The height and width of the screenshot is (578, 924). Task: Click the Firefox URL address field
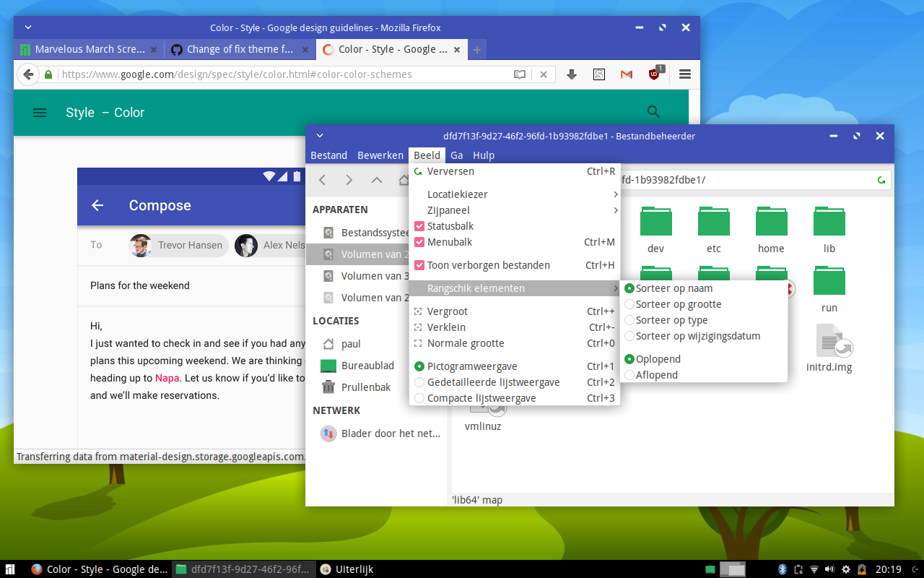[x=286, y=74]
